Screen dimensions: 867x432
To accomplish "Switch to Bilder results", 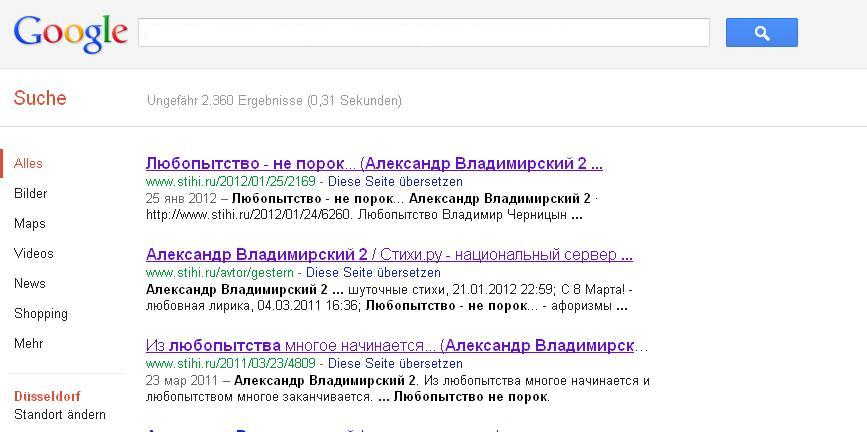I will 30,193.
